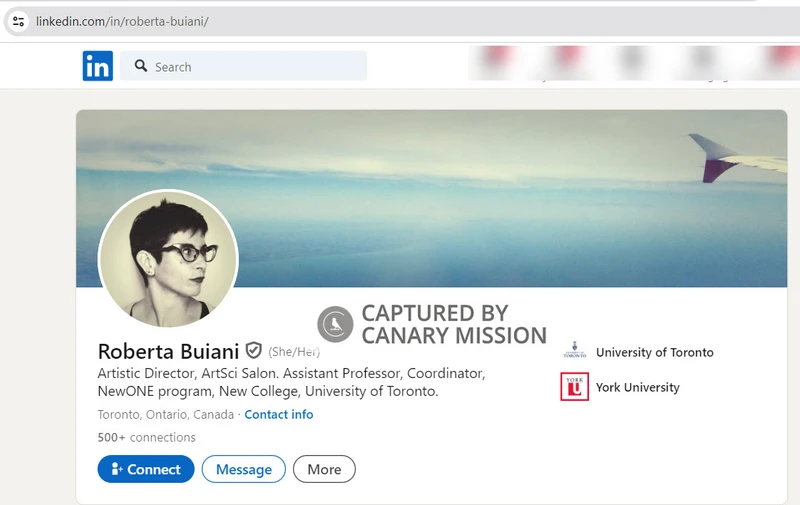Focus the LinkedIn Search field
Viewport: 800px width, 505px height.
[x=243, y=66]
